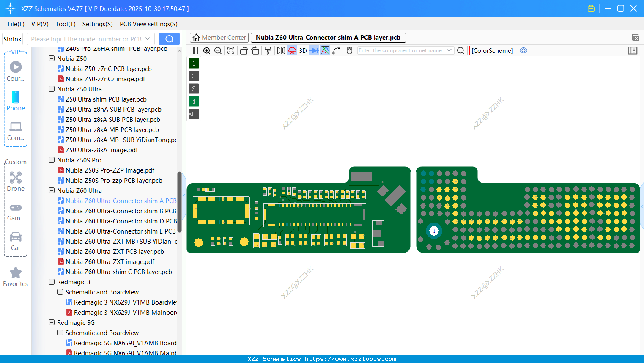644x363 pixels.
Task: Open PCB View settings(S) menu
Action: pos(148,24)
